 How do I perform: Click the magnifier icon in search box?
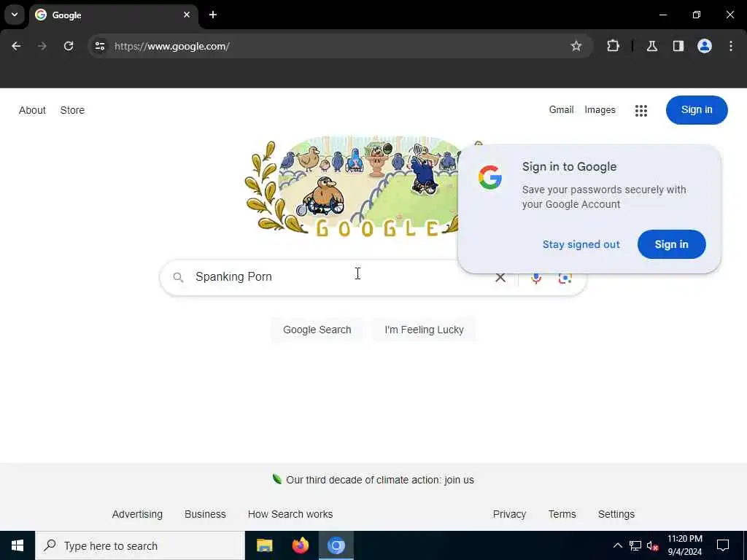[x=178, y=277]
